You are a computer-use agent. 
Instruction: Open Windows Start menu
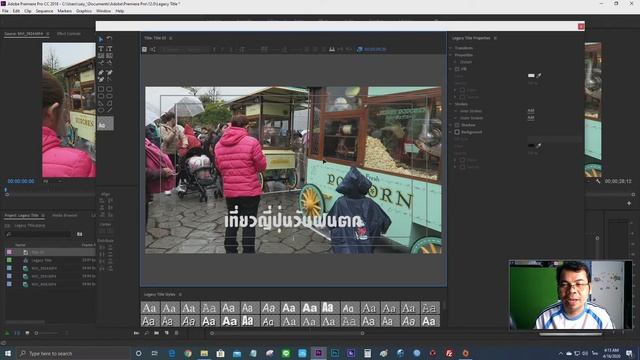tap(8, 353)
